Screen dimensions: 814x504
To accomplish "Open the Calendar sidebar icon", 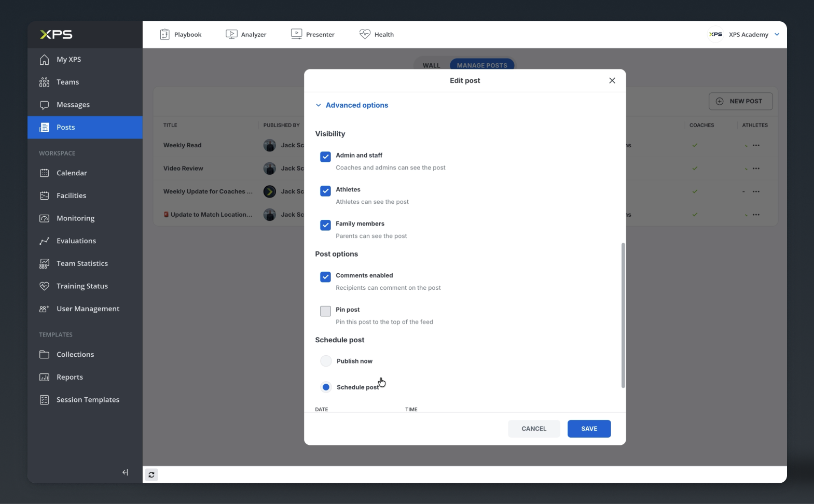I will click(x=45, y=173).
